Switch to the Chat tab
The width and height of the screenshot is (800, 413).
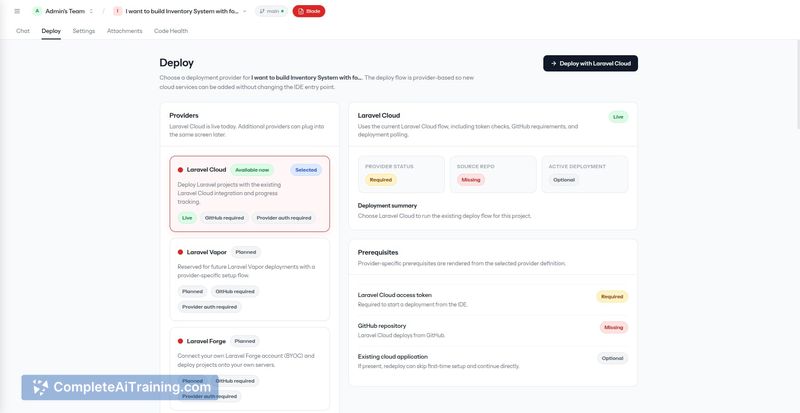tap(23, 31)
